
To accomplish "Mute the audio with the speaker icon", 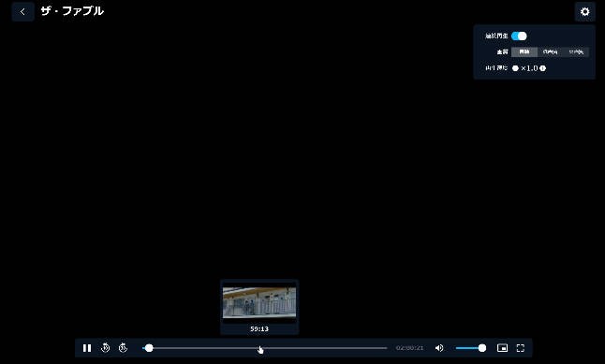I will click(x=439, y=348).
